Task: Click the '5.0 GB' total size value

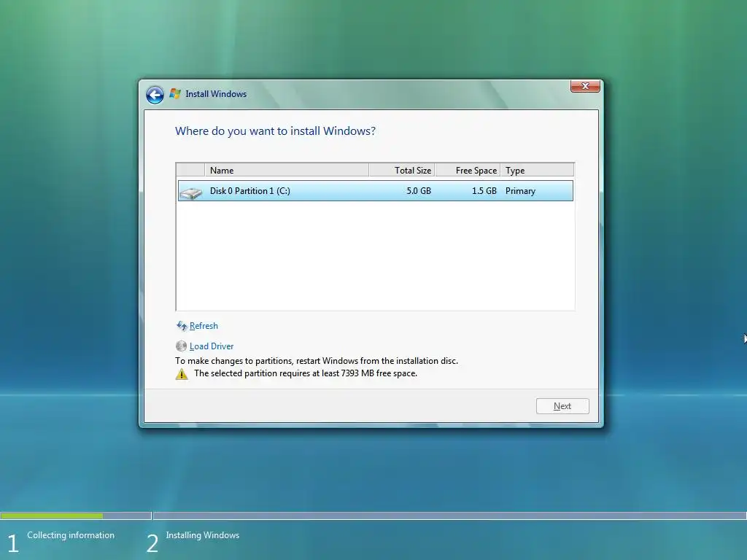Action: tap(419, 191)
